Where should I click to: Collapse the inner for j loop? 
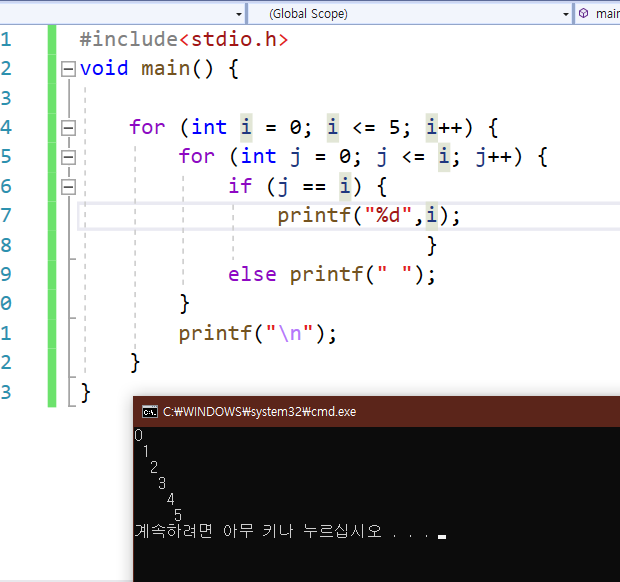click(x=68, y=157)
